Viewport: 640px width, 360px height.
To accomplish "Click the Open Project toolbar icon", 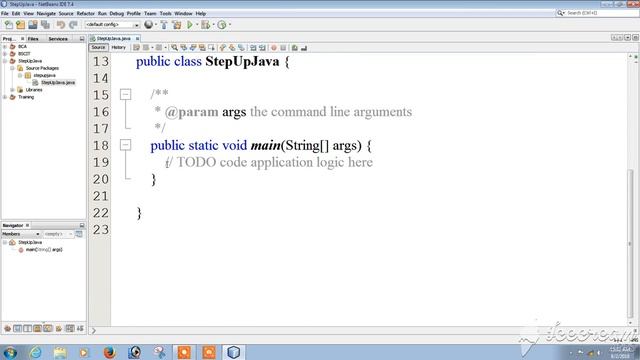I will point(33,25).
